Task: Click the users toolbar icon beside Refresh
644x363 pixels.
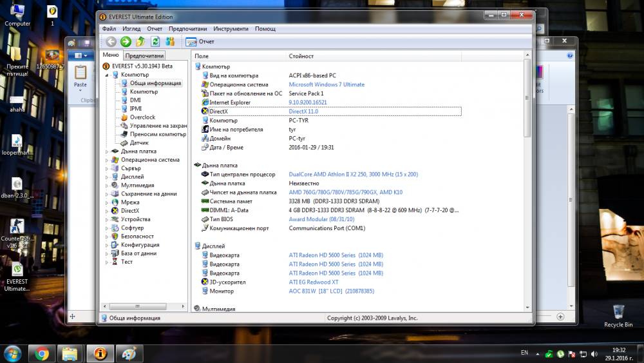Action: 170,41
